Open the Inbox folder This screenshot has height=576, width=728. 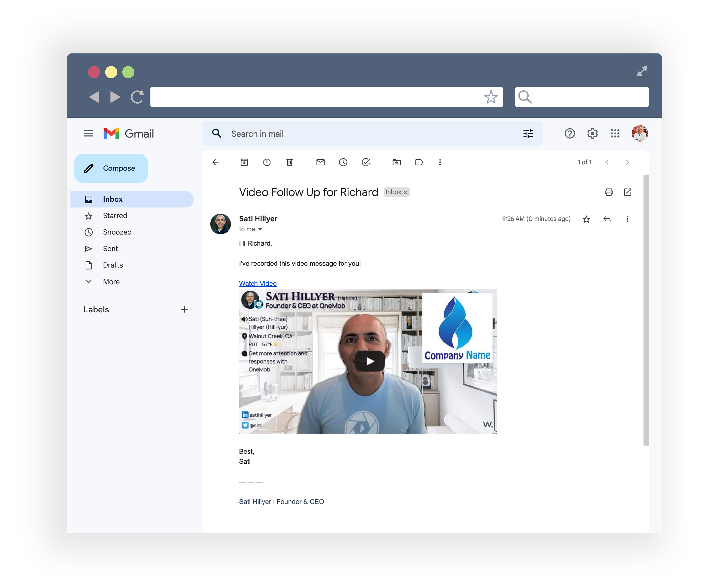(x=113, y=199)
